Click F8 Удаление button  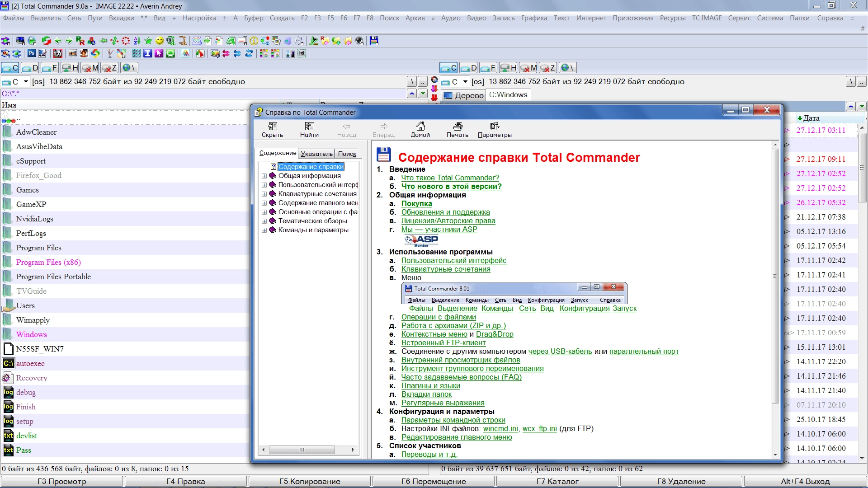[x=681, y=481]
